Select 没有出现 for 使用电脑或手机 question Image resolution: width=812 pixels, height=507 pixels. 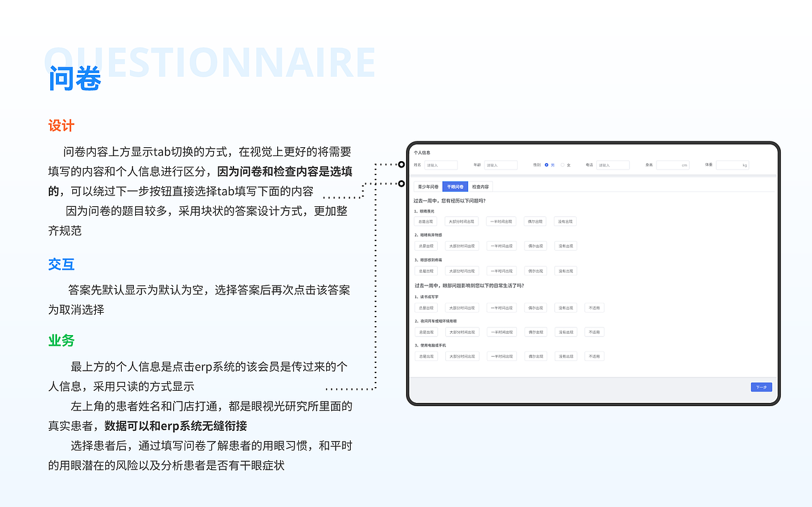pyautogui.click(x=565, y=356)
